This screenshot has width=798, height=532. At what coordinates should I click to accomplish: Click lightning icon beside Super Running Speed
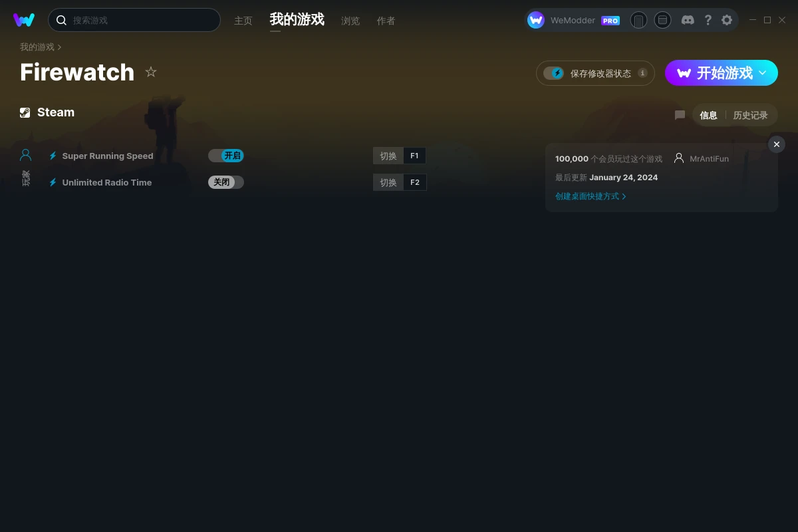point(53,156)
